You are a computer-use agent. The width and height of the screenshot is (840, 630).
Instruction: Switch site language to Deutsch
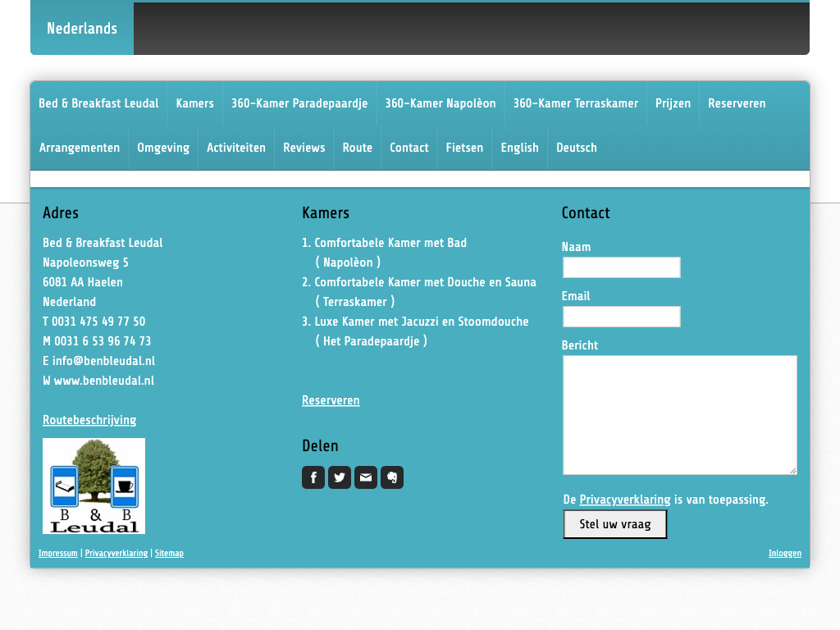pyautogui.click(x=576, y=148)
